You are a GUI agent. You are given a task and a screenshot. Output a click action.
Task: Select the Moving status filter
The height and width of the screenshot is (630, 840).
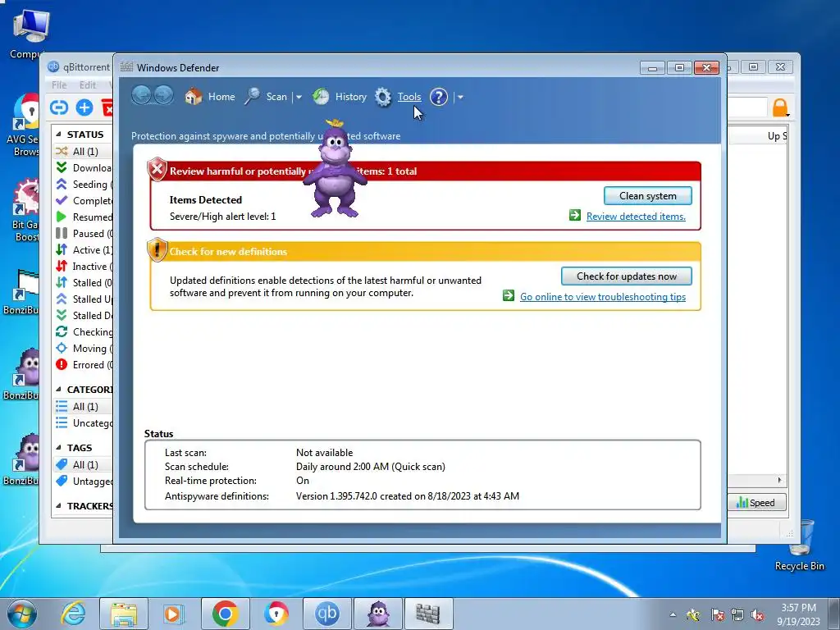coord(83,348)
